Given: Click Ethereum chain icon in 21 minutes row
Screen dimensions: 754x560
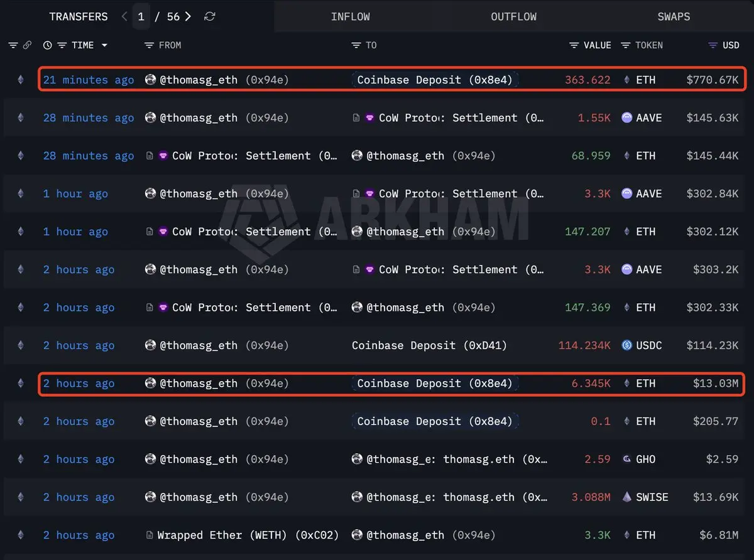Looking at the screenshot, I should click(20, 80).
